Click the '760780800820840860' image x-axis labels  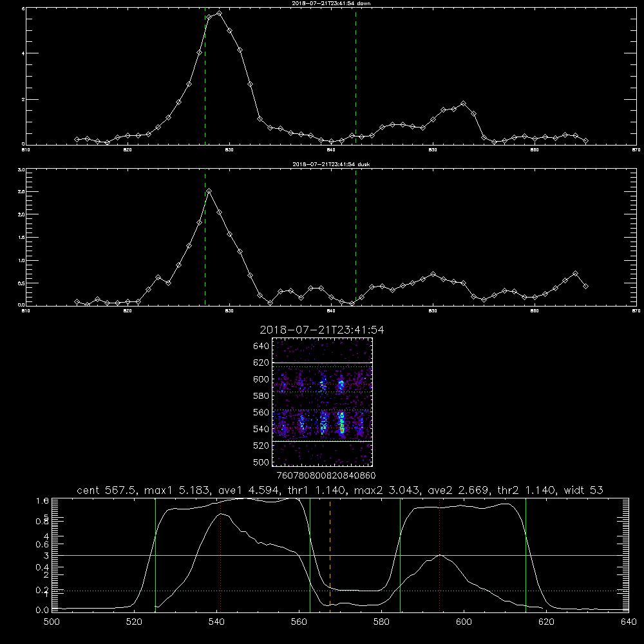326,475
